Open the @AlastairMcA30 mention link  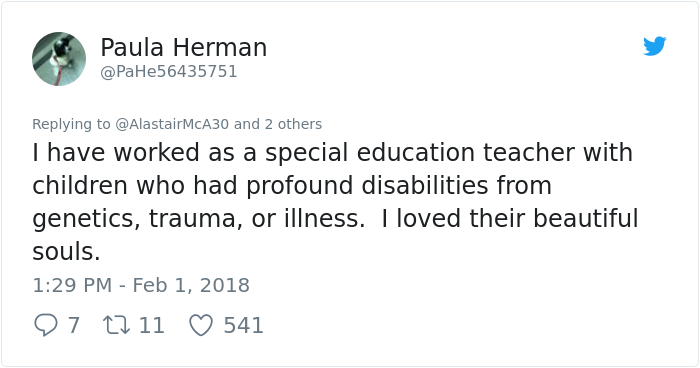pyautogui.click(x=172, y=124)
